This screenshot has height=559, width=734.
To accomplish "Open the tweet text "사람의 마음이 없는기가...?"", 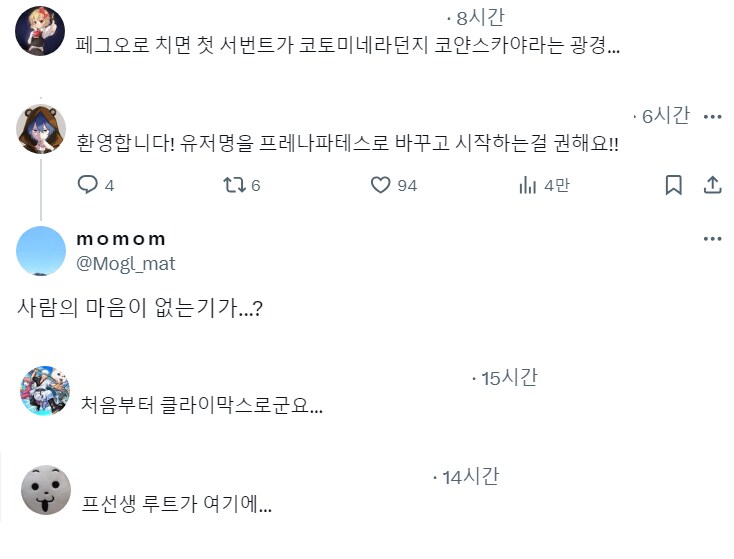I will pyautogui.click(x=140, y=308).
